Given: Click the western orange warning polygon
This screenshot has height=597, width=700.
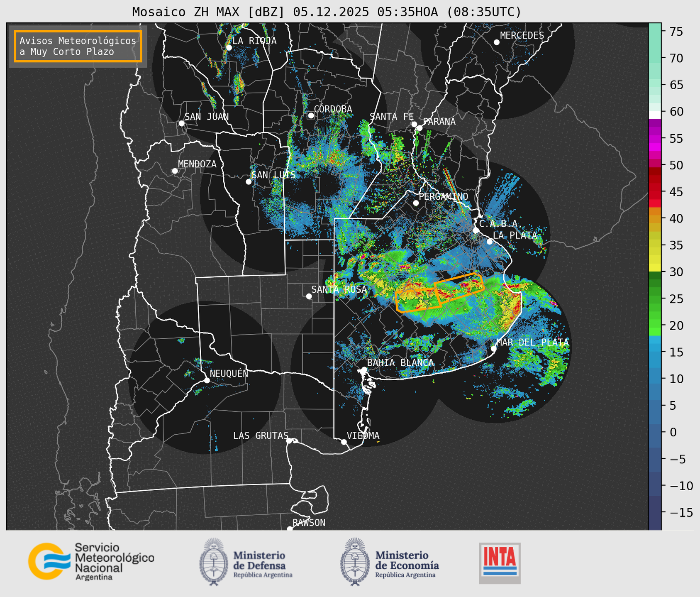Looking at the screenshot, I should coord(417,300).
